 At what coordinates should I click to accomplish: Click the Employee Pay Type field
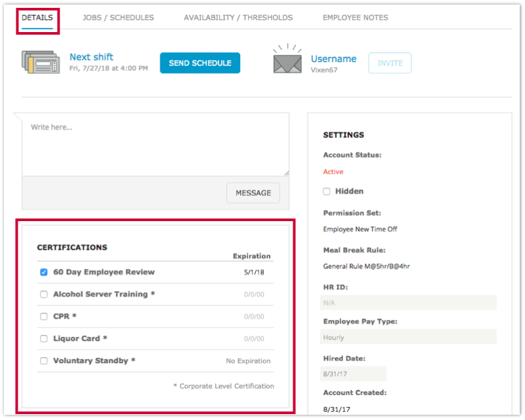[408, 338]
